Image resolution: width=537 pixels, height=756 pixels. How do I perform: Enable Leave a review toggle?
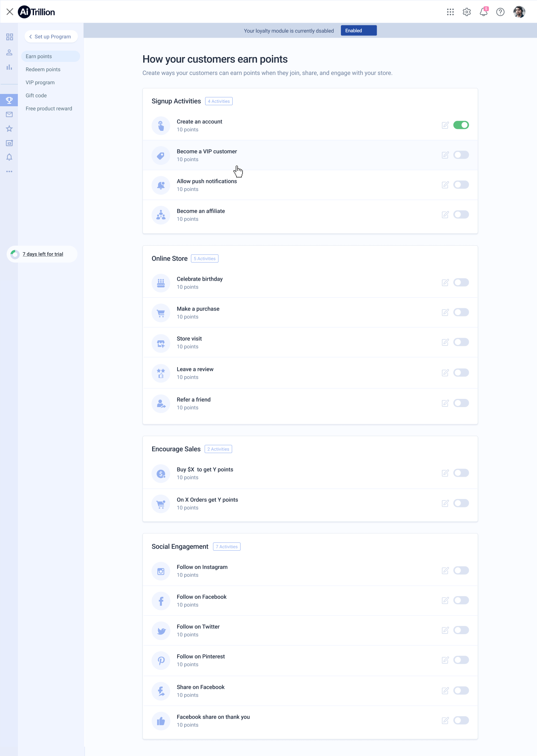click(x=461, y=372)
